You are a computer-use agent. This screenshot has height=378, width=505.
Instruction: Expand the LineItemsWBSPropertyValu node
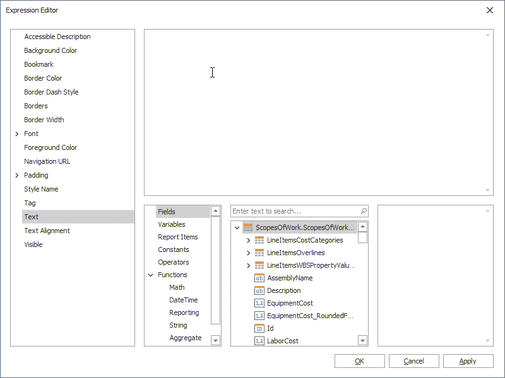(x=248, y=266)
